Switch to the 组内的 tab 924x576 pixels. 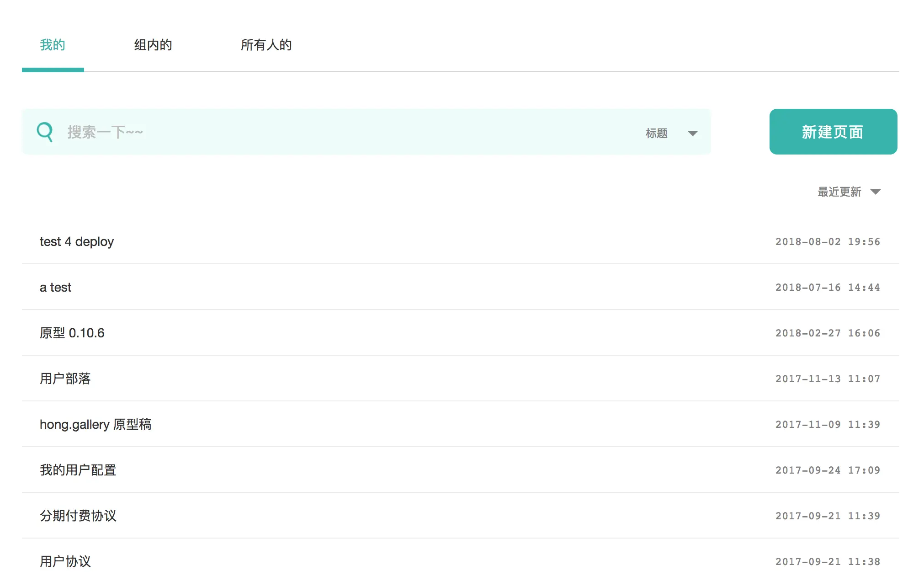[x=153, y=45]
